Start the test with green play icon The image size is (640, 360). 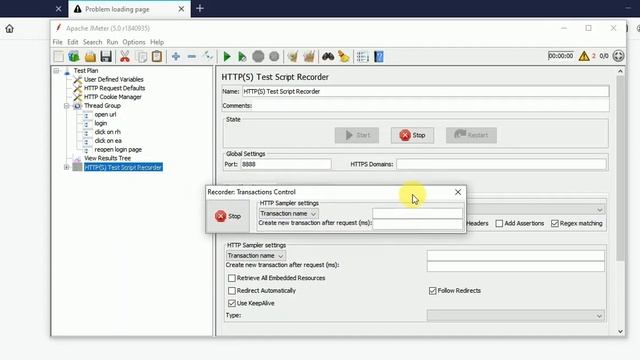pos(227,56)
